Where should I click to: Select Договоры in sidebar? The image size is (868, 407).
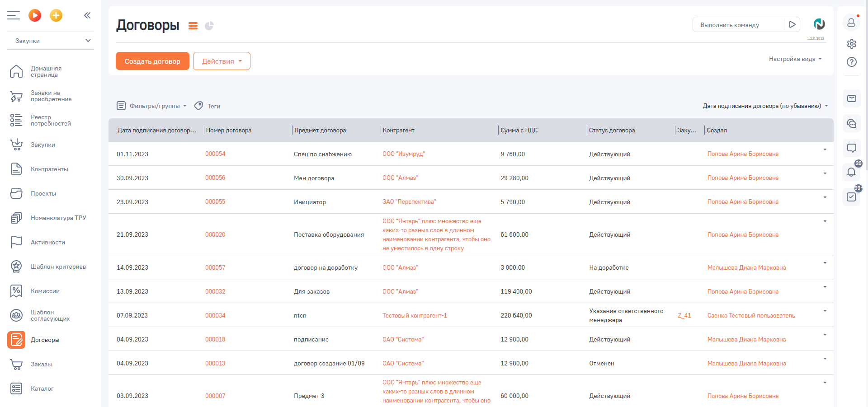(x=50, y=340)
